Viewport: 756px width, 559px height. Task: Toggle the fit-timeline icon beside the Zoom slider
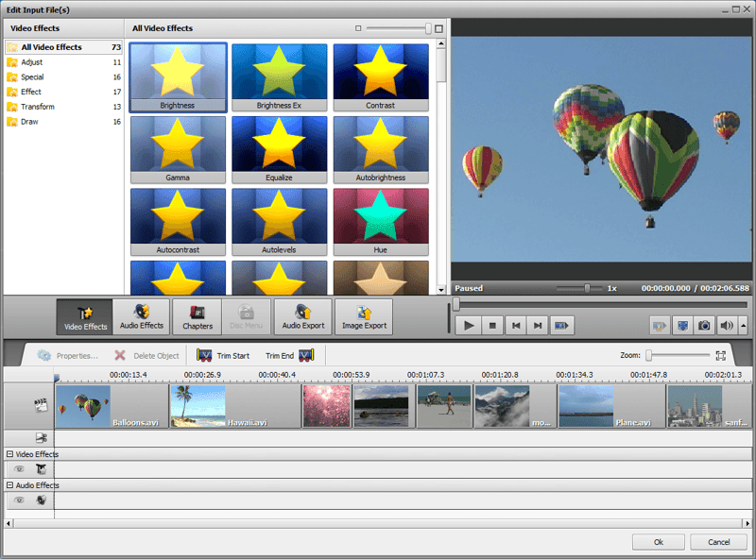click(x=721, y=356)
